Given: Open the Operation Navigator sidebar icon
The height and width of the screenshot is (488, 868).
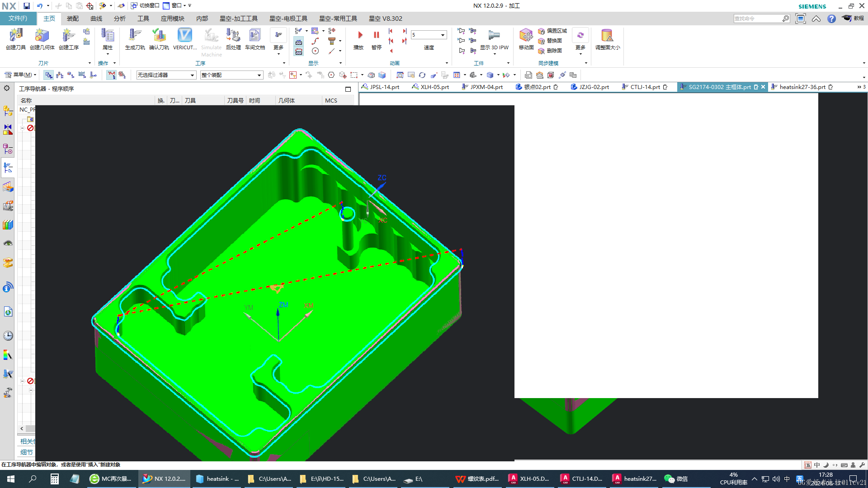Looking at the screenshot, I should click(8, 168).
